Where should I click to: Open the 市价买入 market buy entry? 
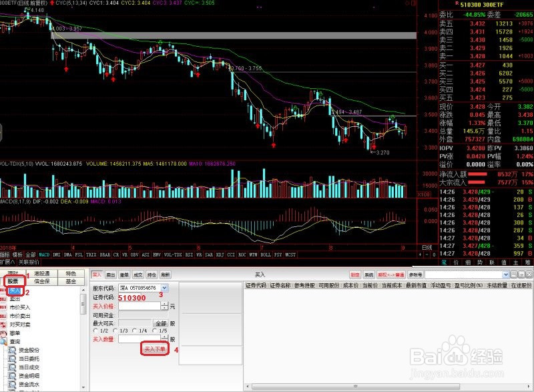[x=20, y=307]
